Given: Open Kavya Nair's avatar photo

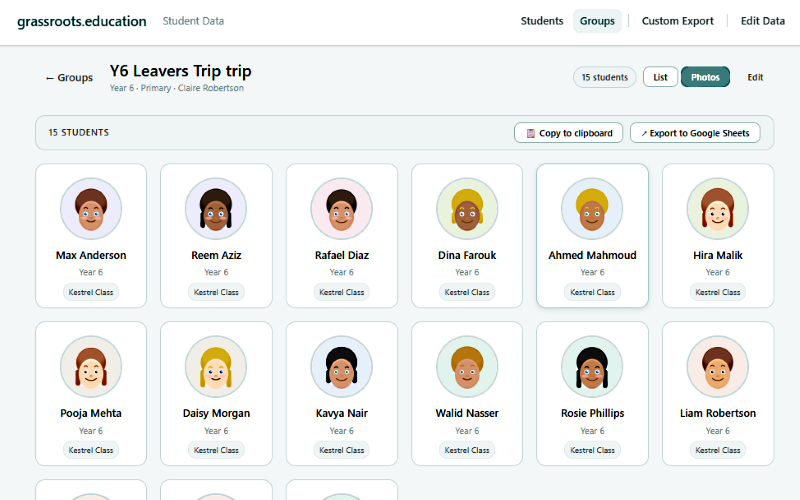Looking at the screenshot, I should click(x=342, y=367).
